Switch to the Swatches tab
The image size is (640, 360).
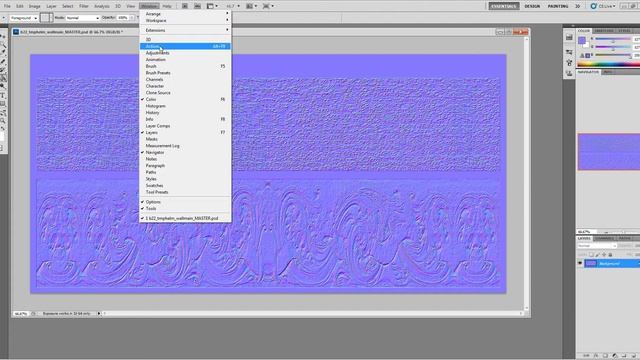point(604,31)
